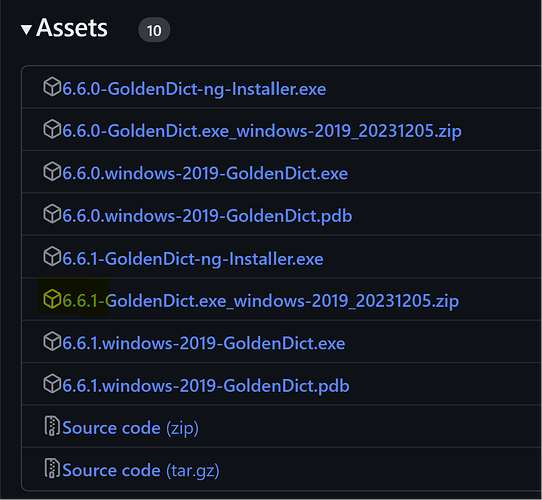Download 6.6.1-GoldenDict.exe_windows-2019_20231205.zip
This screenshot has width=542, height=500.
261,301
